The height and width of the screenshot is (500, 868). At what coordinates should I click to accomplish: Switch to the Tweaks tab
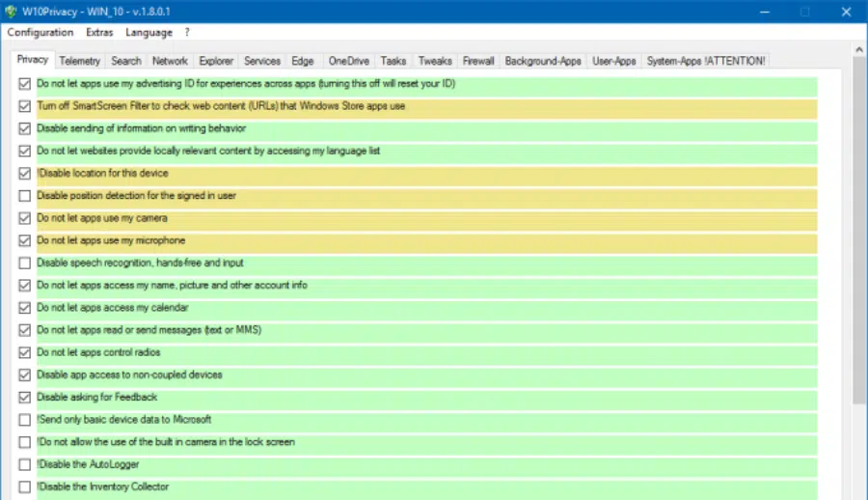click(x=435, y=61)
